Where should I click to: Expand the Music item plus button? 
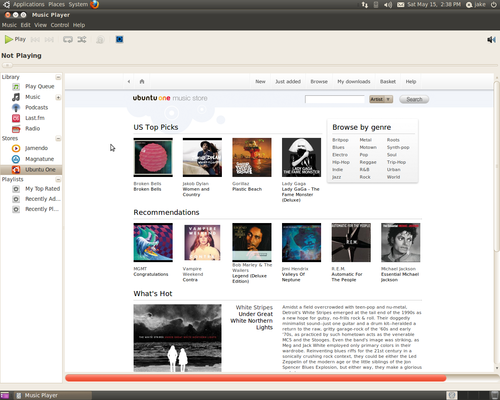(58, 97)
